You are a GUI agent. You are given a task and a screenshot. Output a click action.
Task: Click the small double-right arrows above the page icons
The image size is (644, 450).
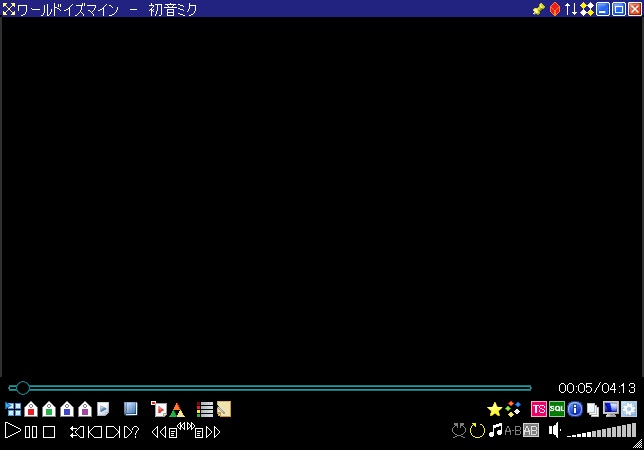(x=191, y=426)
